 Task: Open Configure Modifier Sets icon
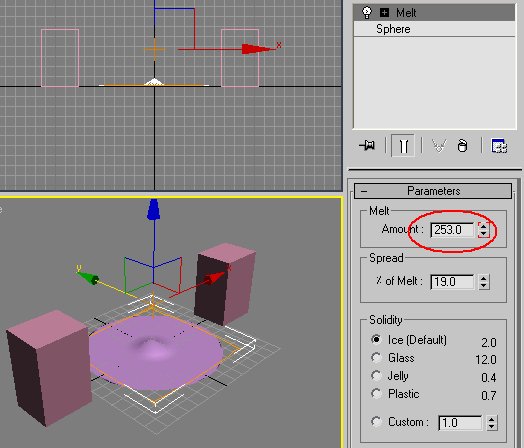(x=499, y=146)
